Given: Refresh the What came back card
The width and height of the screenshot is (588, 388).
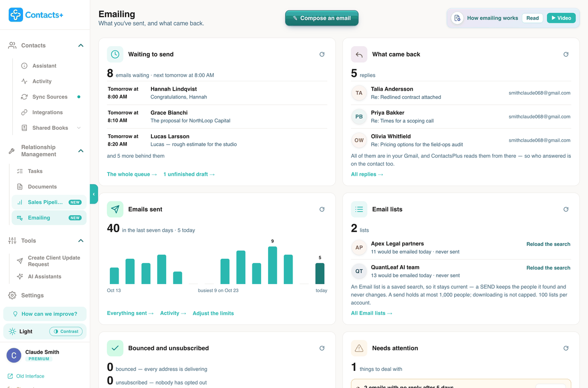Looking at the screenshot, I should [566, 54].
